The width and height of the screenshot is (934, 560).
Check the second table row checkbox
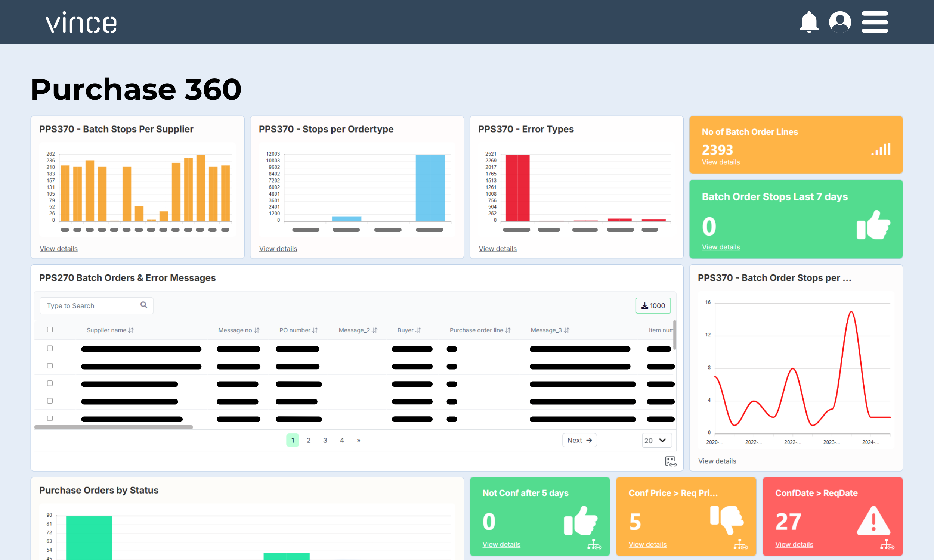coord(50,365)
